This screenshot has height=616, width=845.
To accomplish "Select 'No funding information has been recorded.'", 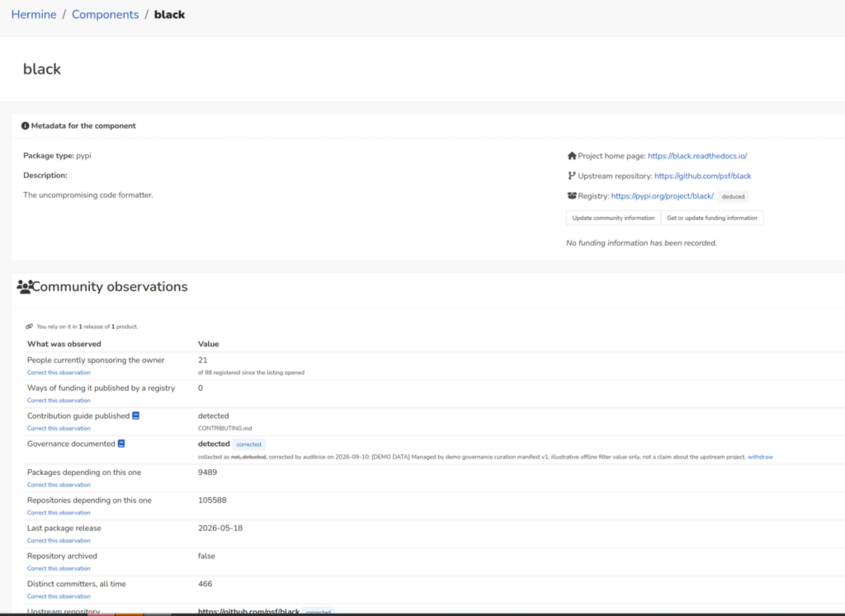I will pyautogui.click(x=641, y=242).
